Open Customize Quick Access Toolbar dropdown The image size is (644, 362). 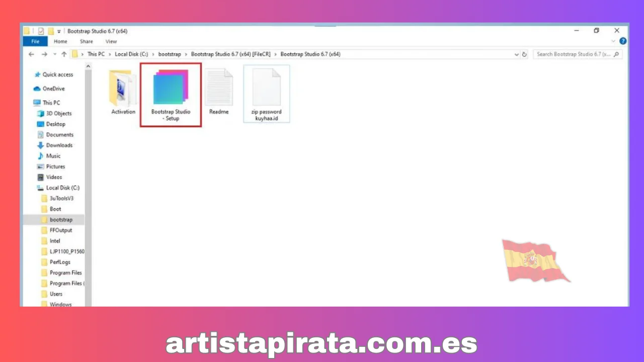coord(59,31)
